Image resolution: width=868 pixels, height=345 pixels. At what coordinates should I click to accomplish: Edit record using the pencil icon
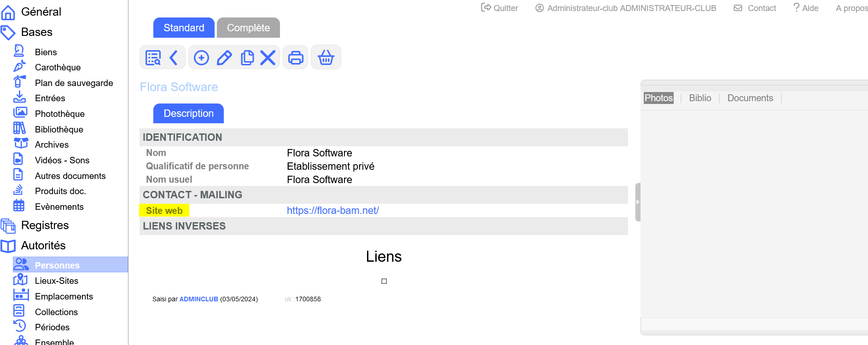tap(224, 57)
